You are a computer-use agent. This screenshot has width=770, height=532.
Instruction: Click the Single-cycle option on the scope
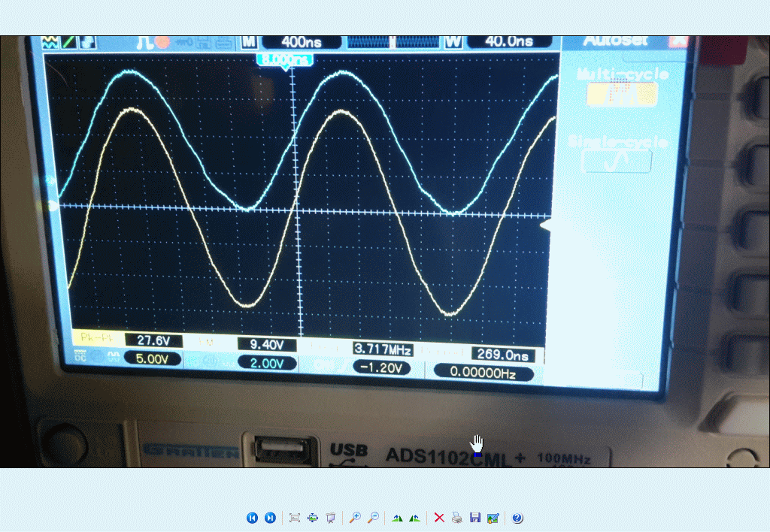(x=617, y=160)
